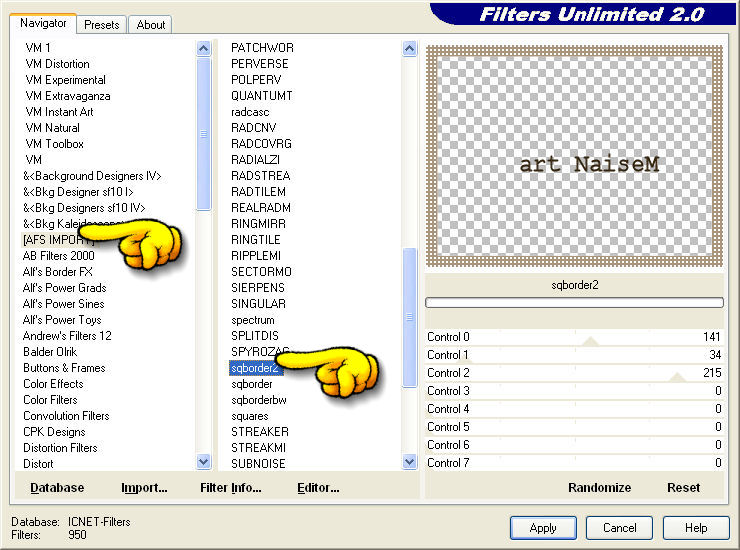Open the Import... dialog
The image size is (740, 550).
144,488
